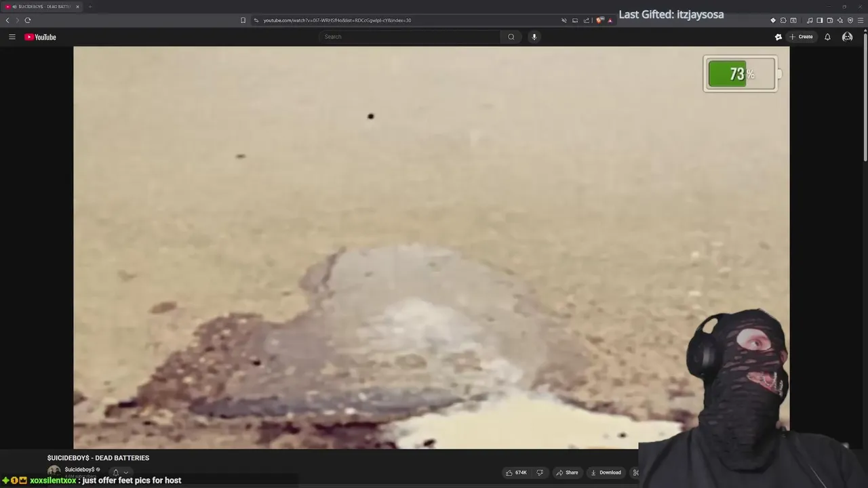Click the video player to pause

pos(431,247)
